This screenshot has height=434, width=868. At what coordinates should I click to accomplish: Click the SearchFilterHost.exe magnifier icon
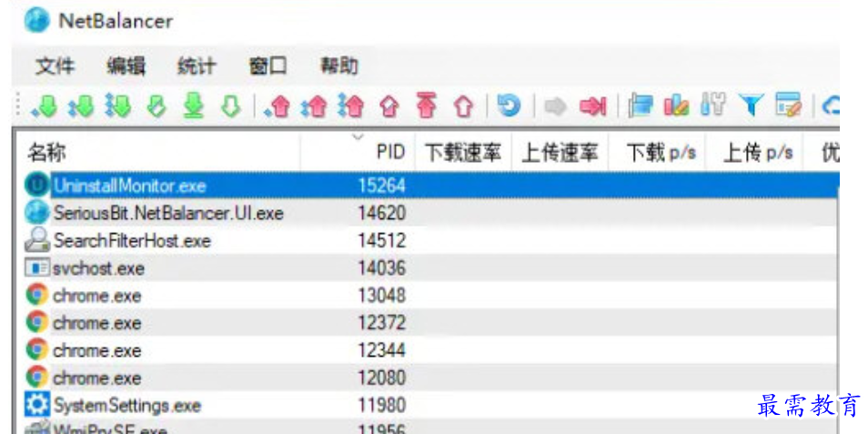[x=36, y=240]
